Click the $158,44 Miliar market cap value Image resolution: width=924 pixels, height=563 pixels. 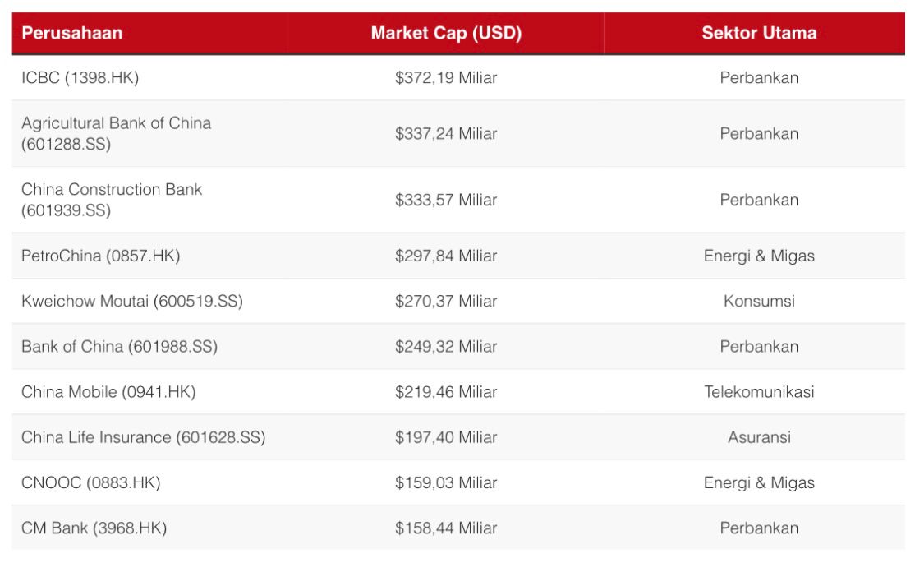(446, 528)
